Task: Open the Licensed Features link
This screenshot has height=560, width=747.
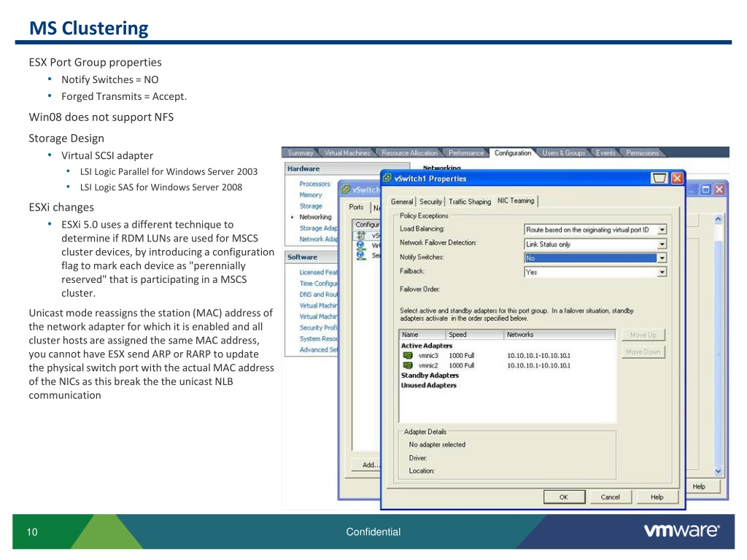Action: point(318,273)
